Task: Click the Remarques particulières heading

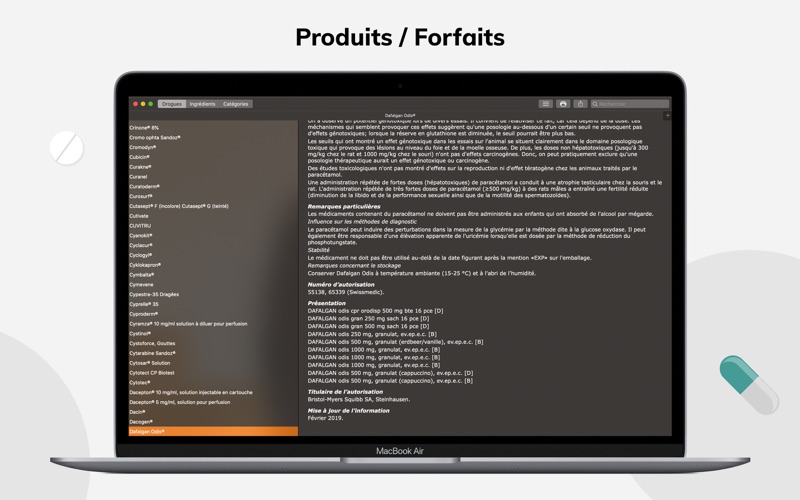Action: [x=344, y=206]
